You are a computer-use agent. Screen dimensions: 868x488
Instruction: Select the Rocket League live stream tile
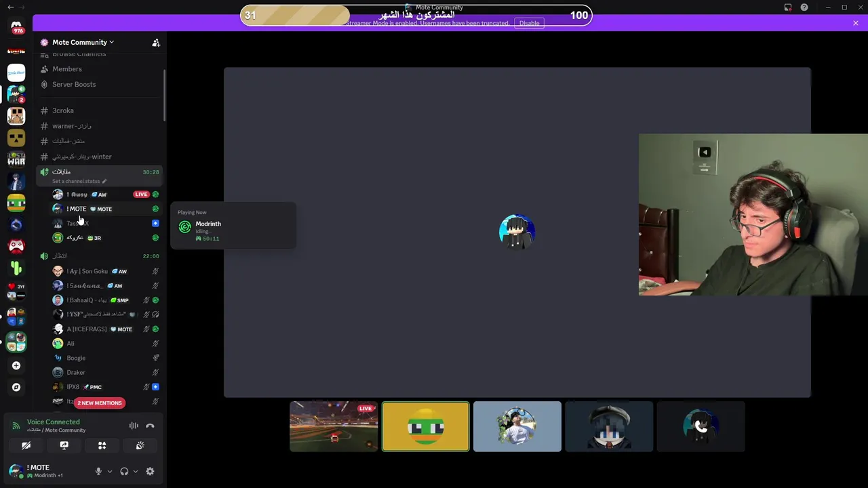334,426
